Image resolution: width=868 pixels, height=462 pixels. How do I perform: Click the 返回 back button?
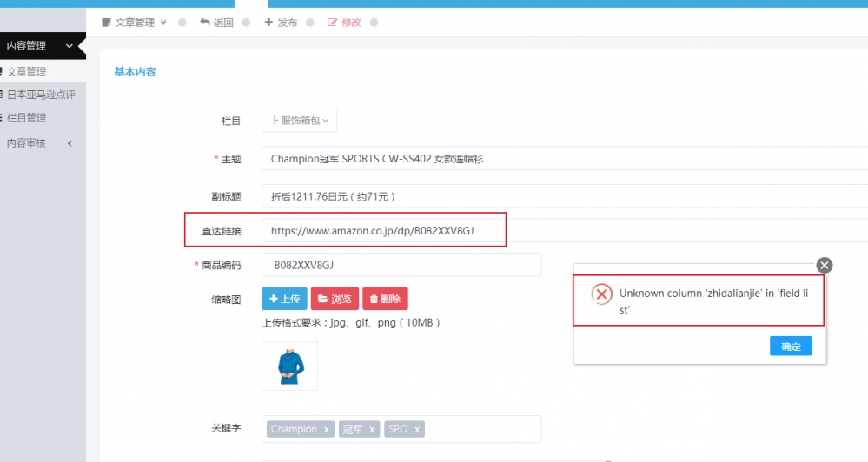pos(216,23)
